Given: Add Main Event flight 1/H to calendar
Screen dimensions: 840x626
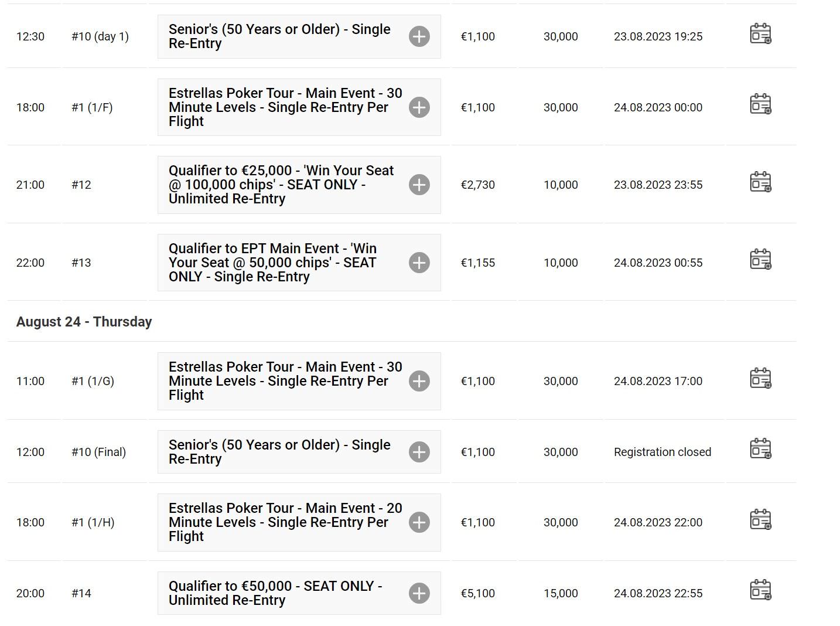Looking at the screenshot, I should point(760,519).
